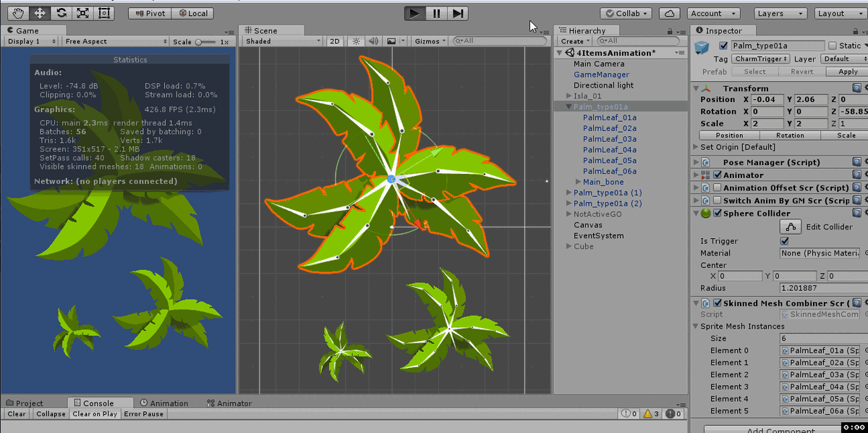Toggle the Is Trigger checkbox
The image size is (868, 433).
click(x=785, y=241)
